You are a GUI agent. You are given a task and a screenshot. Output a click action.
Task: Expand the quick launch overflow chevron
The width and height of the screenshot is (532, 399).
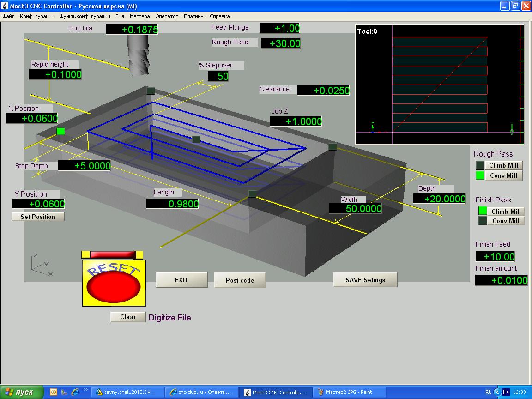coord(85,390)
